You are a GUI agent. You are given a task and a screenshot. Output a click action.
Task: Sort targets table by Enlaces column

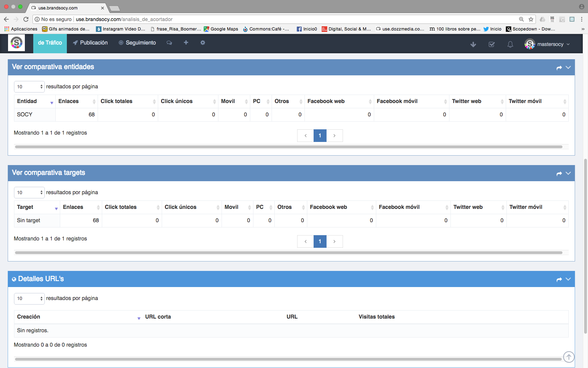(81, 207)
